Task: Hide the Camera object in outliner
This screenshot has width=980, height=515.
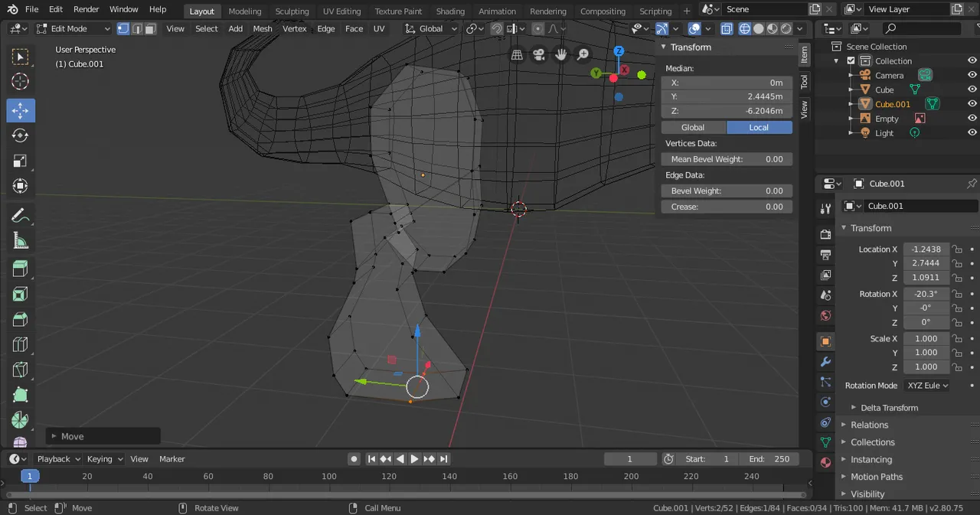Action: click(x=972, y=75)
